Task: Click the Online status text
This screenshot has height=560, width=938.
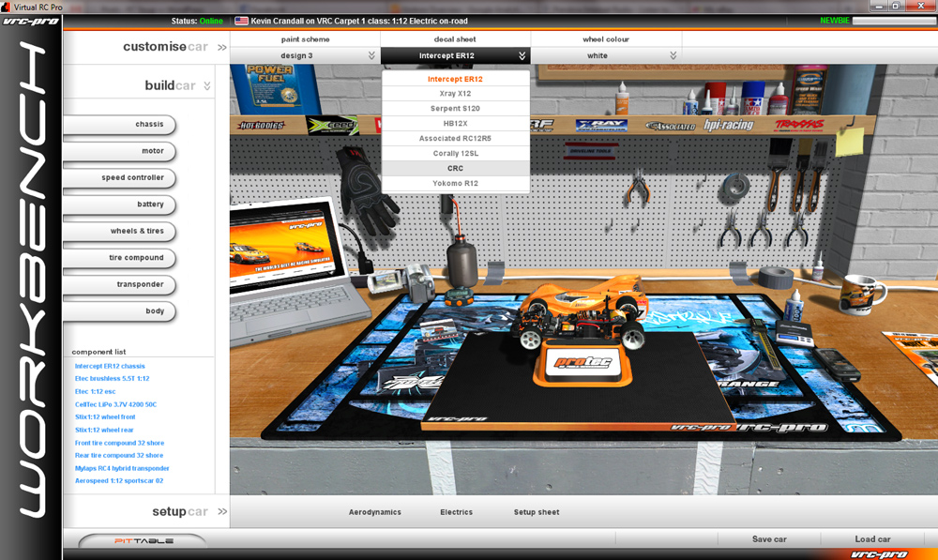Action: 211,21
